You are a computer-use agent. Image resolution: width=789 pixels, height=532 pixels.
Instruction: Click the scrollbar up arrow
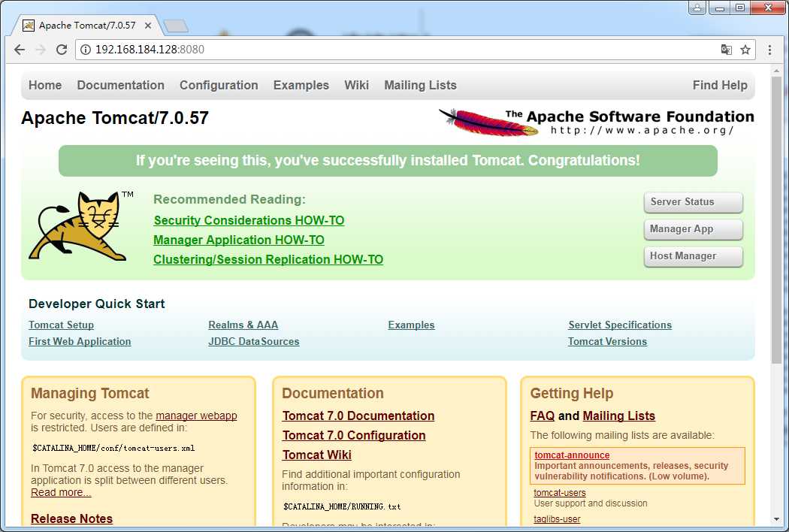coord(776,71)
